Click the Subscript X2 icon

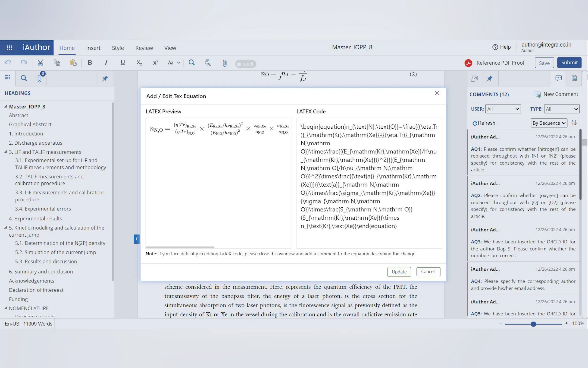click(x=139, y=63)
